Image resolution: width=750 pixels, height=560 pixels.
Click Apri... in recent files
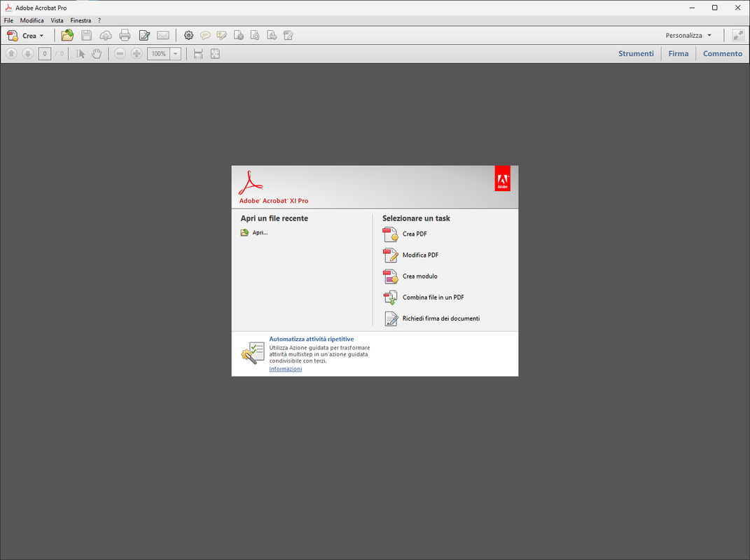254,232
